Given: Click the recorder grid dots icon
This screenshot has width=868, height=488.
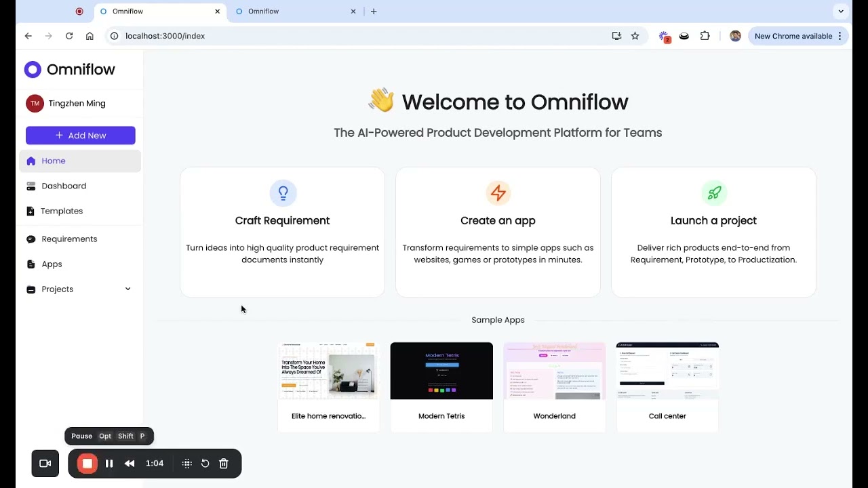Looking at the screenshot, I should (187, 464).
